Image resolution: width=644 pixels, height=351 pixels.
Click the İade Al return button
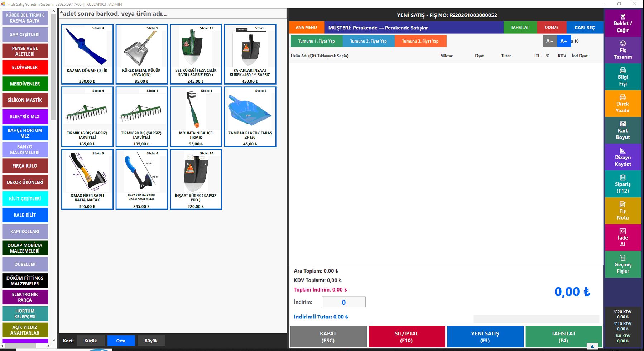623,237
